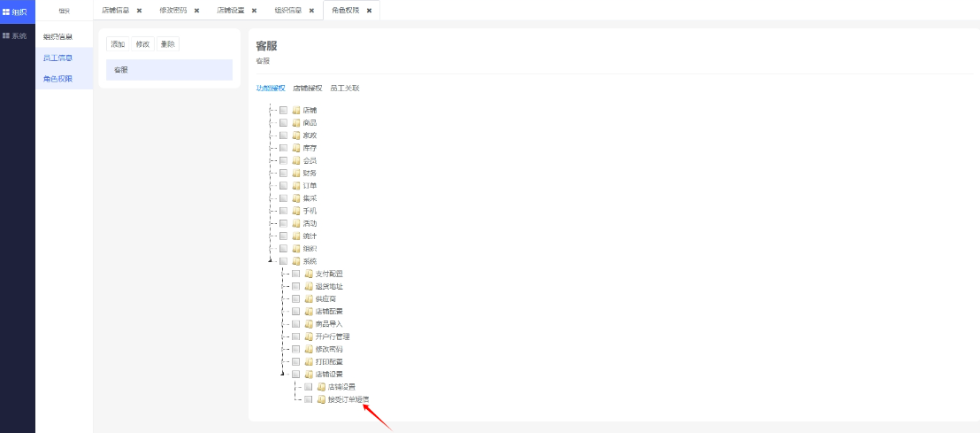Switch to the 店铺授权 tab
980x433 pixels.
tap(308, 89)
